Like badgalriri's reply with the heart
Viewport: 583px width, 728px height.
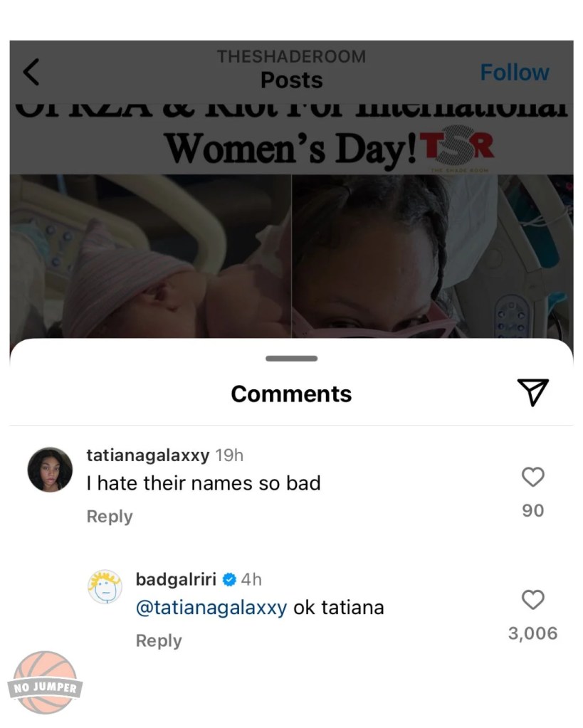pyautogui.click(x=532, y=600)
